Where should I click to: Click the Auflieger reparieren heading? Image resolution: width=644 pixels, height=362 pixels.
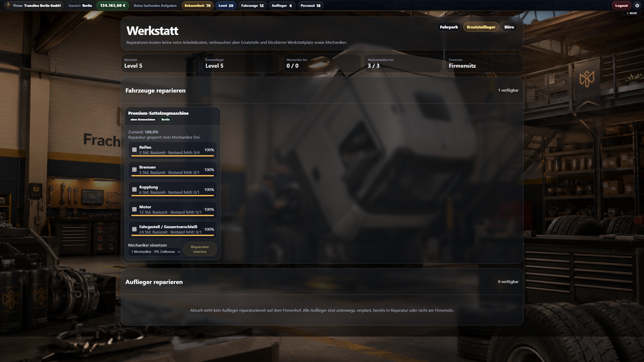(154, 282)
